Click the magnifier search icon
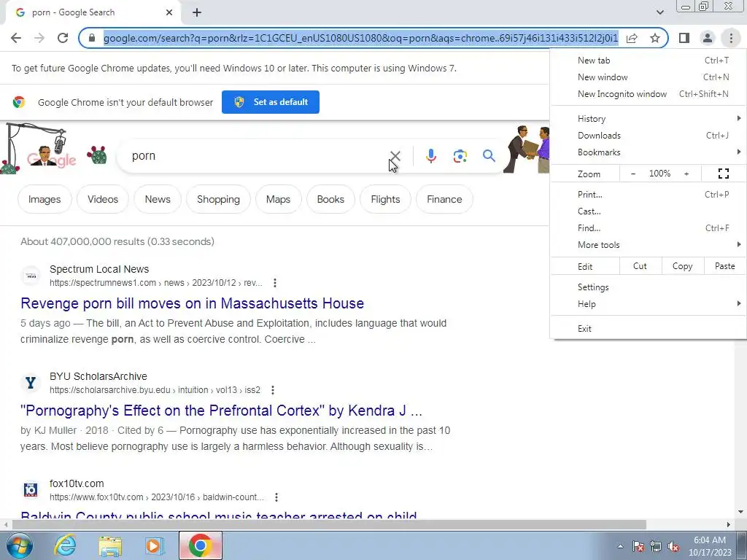Viewport: 747px width, 560px height. click(x=489, y=156)
